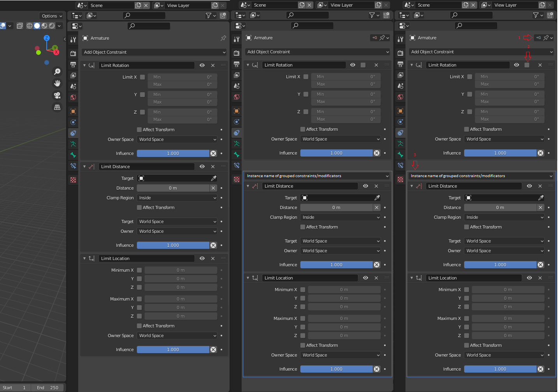Collapse Limit Rotation panel in left panel
Screen dimensions: 558x392
(84, 65)
